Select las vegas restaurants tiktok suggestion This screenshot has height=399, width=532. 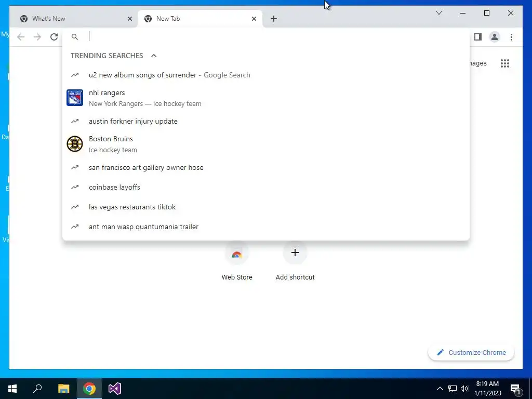point(266,207)
